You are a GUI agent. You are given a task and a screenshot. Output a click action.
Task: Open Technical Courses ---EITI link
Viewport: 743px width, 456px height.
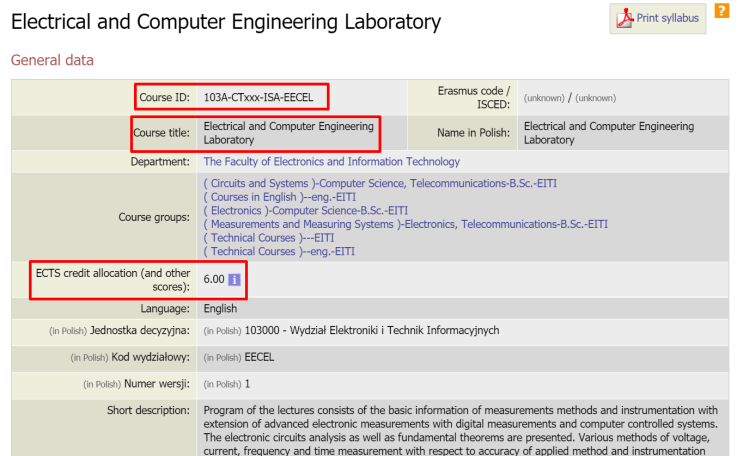point(269,238)
